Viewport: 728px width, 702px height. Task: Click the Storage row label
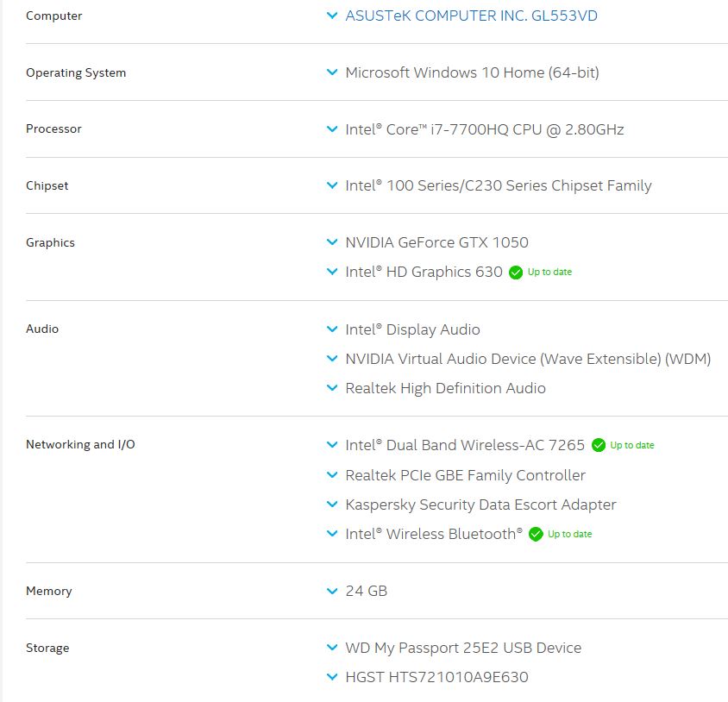(47, 649)
